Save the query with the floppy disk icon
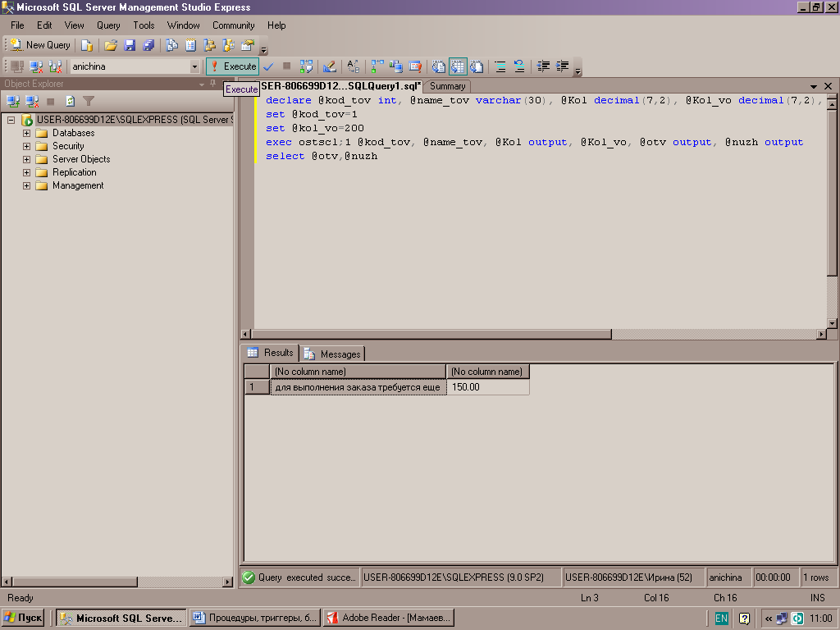840x630 pixels. click(130, 45)
